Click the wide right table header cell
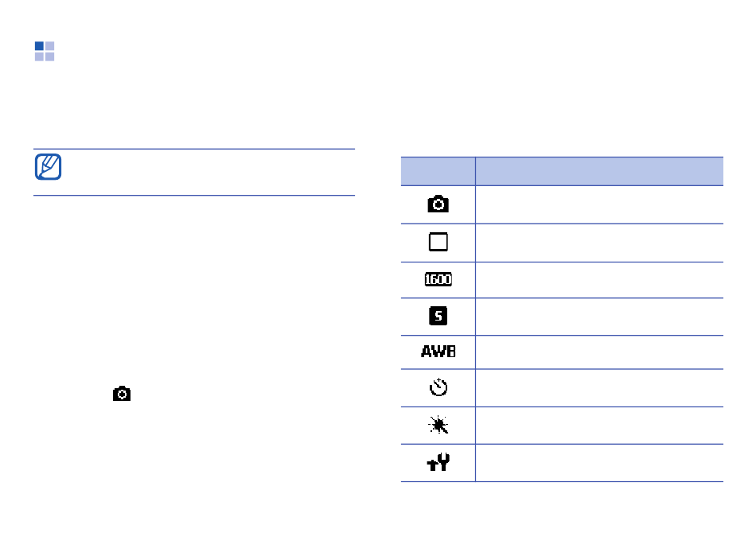Image resolution: width=756 pixels, height=556 pixels. 599,171
